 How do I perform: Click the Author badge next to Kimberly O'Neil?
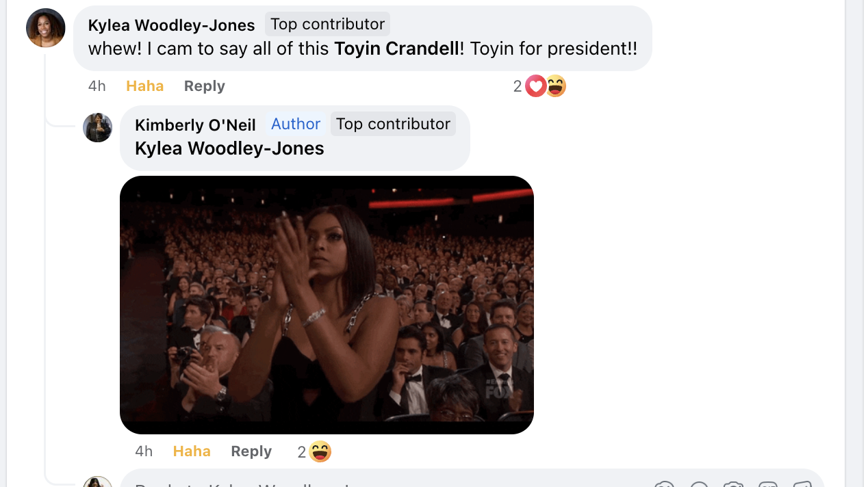(296, 124)
